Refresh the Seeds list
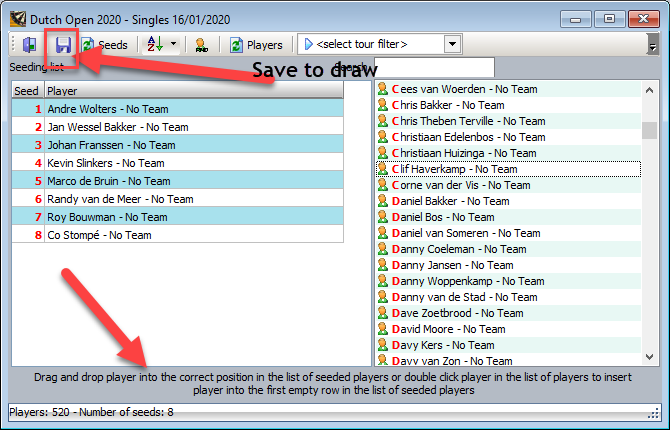 pyautogui.click(x=104, y=45)
